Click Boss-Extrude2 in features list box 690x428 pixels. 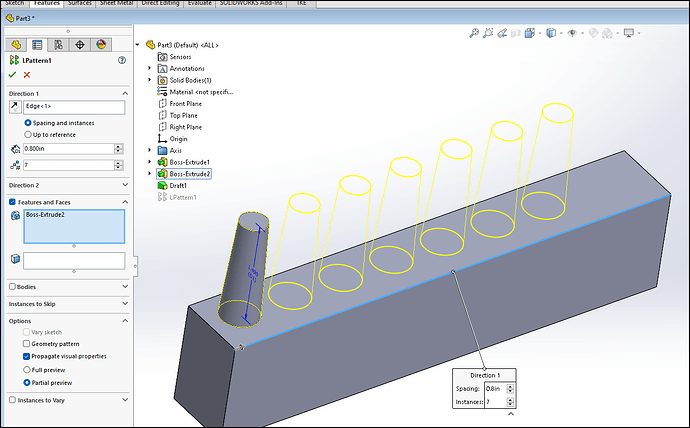coord(45,215)
